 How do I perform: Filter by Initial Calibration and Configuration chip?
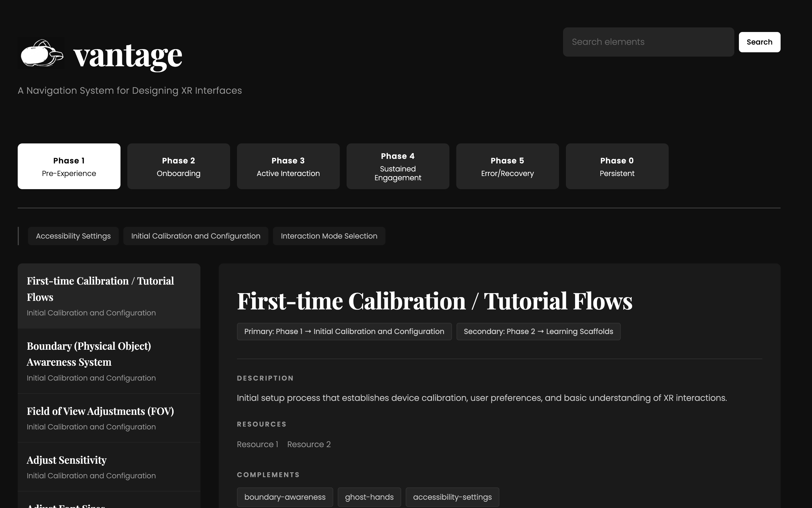coord(195,236)
